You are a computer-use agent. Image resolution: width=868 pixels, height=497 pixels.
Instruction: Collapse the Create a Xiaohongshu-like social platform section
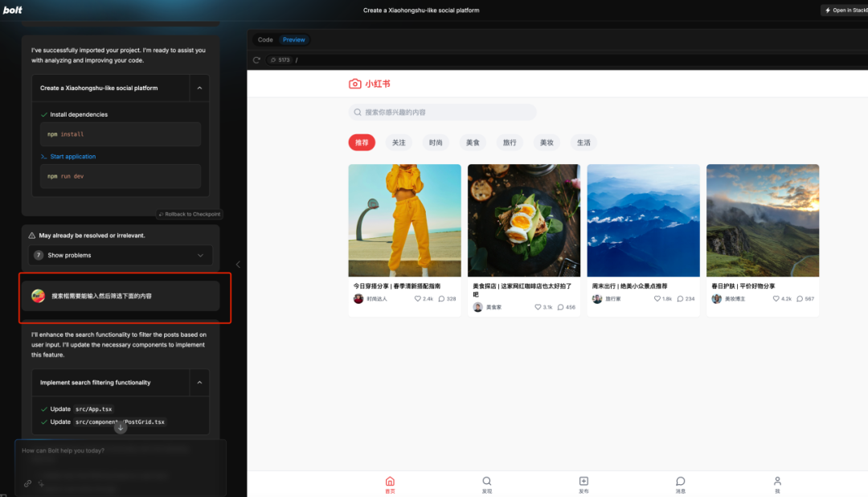click(x=199, y=88)
